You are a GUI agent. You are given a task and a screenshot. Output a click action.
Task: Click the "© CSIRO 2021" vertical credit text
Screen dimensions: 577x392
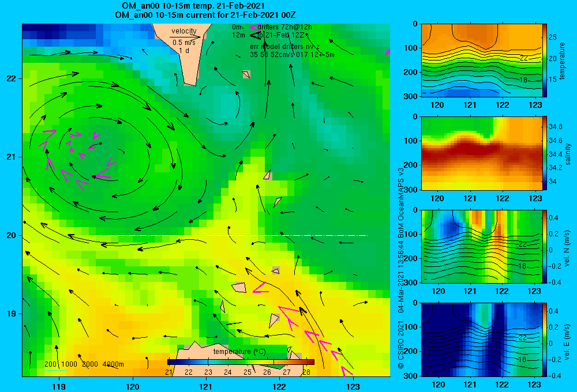tap(401, 345)
